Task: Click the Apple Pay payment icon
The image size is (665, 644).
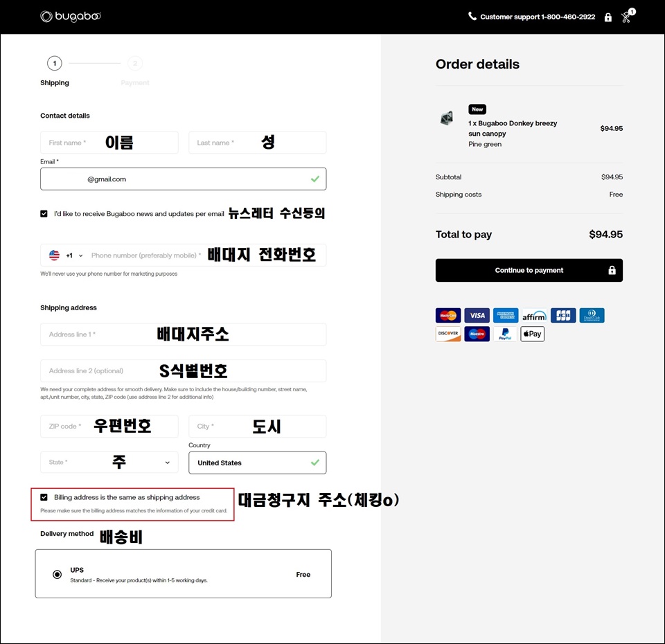Action: tap(532, 334)
